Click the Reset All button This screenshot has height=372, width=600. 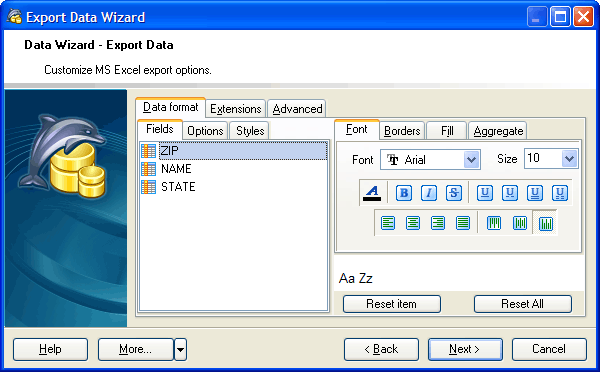pos(522,304)
